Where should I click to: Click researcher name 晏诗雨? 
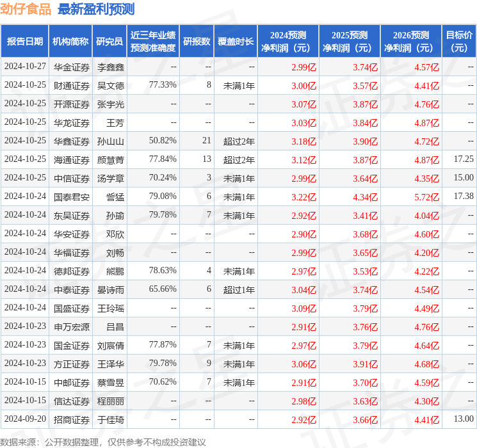(111, 290)
